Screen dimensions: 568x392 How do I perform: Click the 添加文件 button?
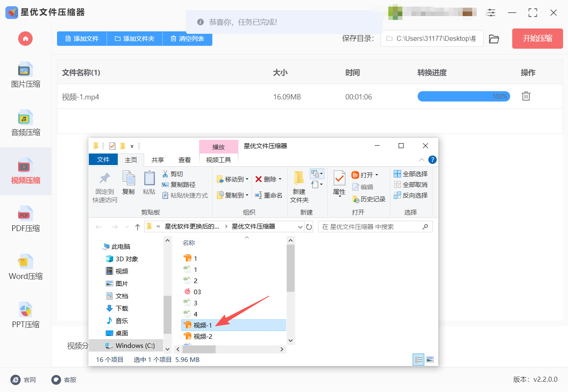pos(82,39)
